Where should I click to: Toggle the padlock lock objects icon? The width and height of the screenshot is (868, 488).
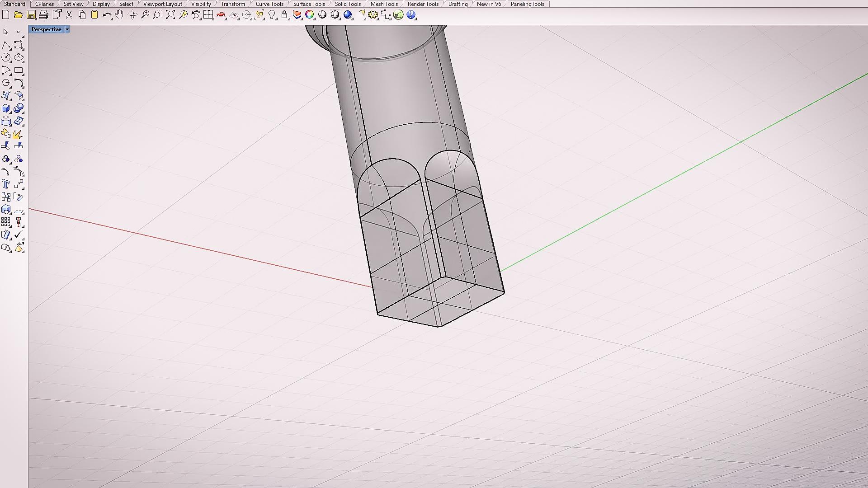pyautogui.click(x=284, y=15)
